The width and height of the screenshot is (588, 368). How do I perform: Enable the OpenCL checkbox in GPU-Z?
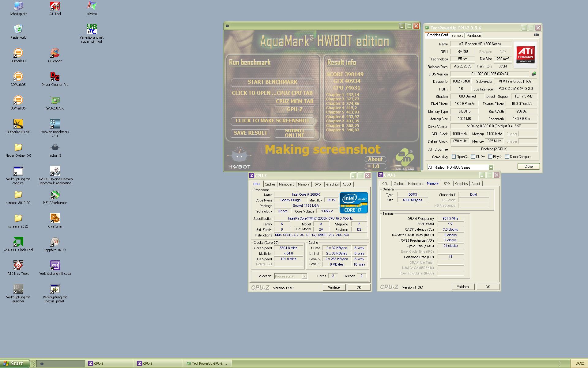point(454,157)
